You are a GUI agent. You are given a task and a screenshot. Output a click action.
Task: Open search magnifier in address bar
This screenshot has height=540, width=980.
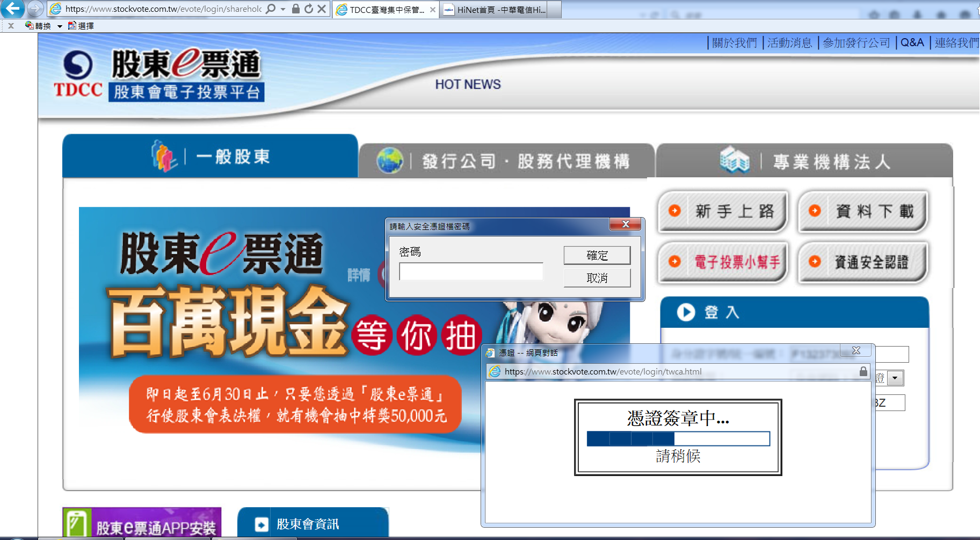click(x=271, y=9)
